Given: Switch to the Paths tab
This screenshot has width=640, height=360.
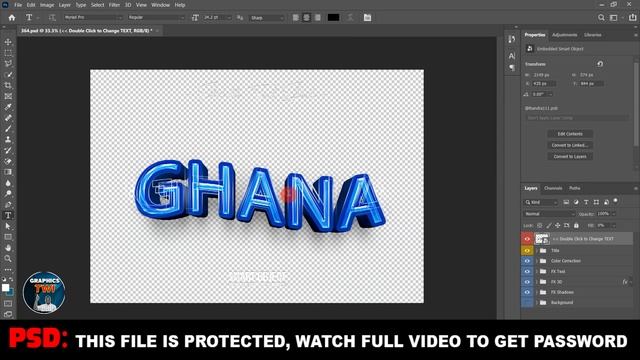Looking at the screenshot, I should (x=575, y=188).
